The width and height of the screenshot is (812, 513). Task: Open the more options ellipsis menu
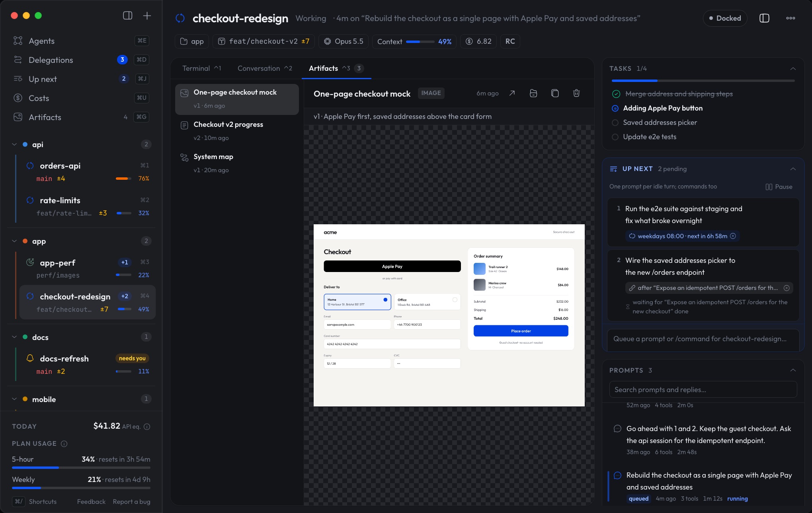pos(791,18)
